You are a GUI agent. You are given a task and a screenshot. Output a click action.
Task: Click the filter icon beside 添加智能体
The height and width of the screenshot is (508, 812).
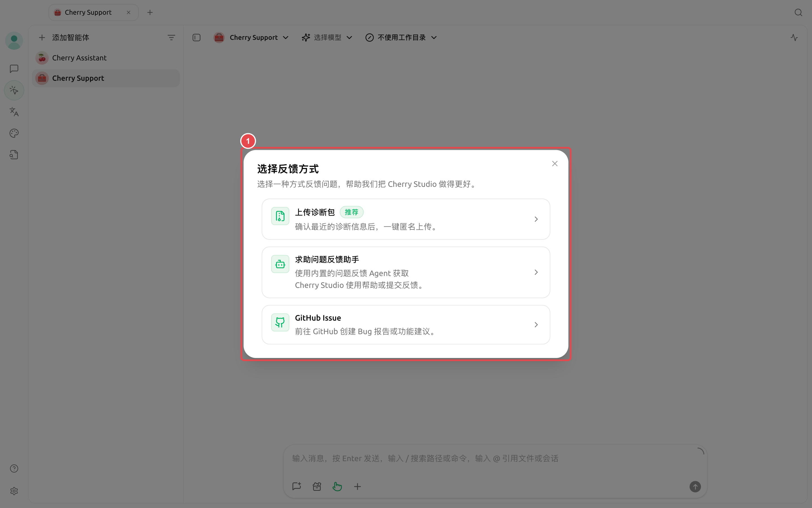tap(171, 37)
